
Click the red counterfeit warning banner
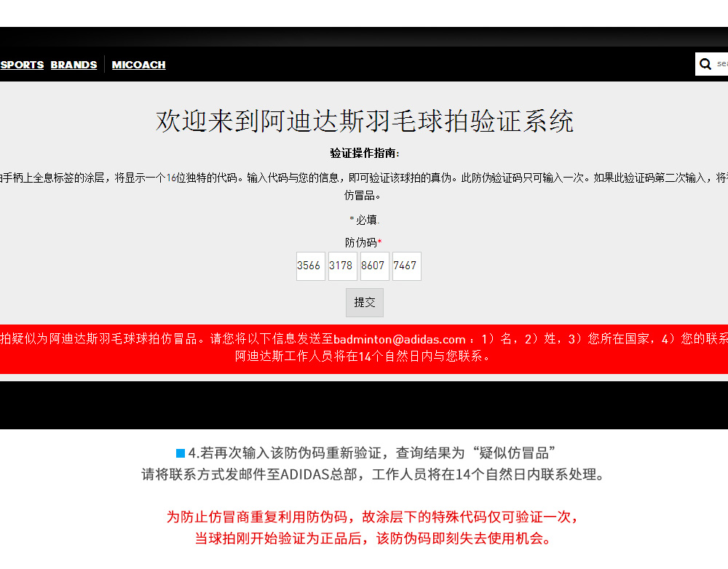364,349
